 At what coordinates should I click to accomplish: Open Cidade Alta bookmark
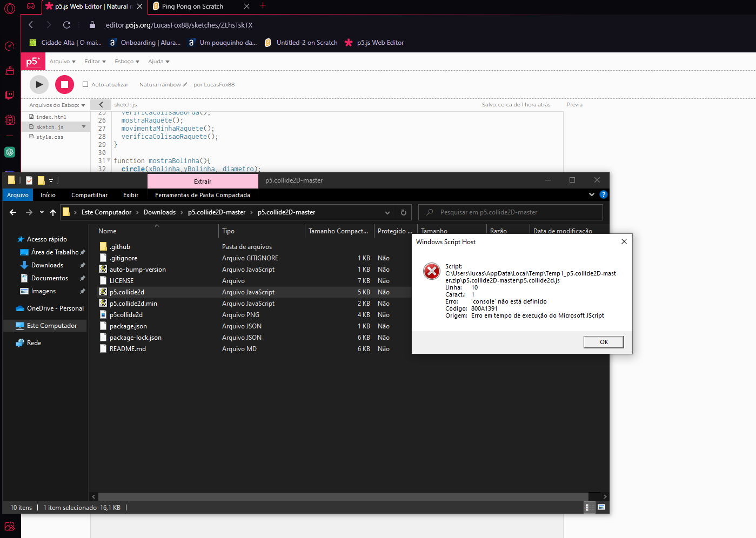65,43
